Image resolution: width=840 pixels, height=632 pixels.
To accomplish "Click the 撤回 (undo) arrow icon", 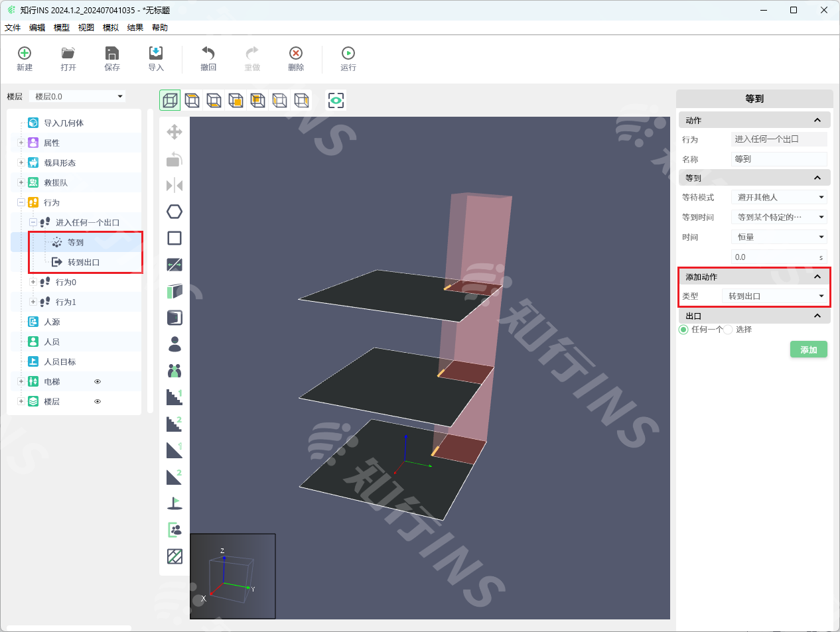I will pos(208,53).
